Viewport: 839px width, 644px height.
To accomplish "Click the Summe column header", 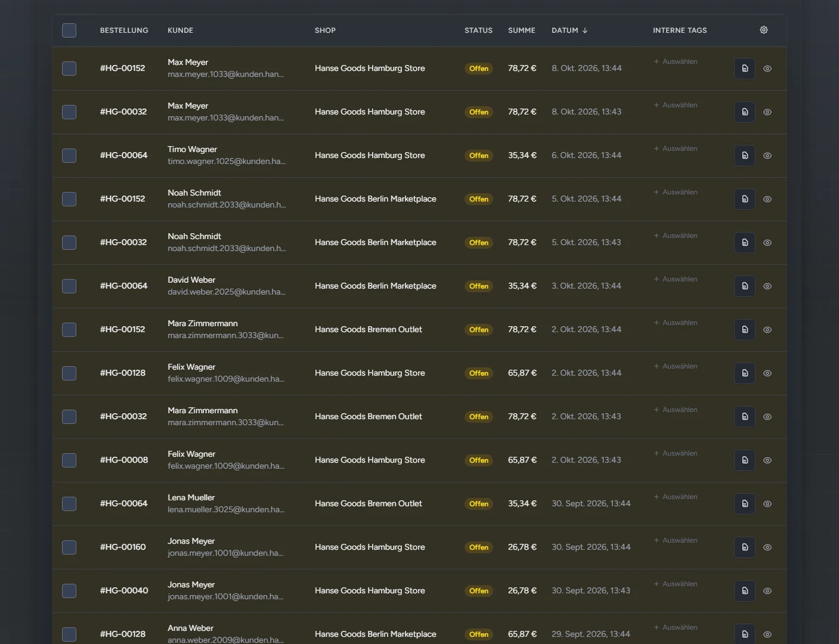I will point(522,30).
